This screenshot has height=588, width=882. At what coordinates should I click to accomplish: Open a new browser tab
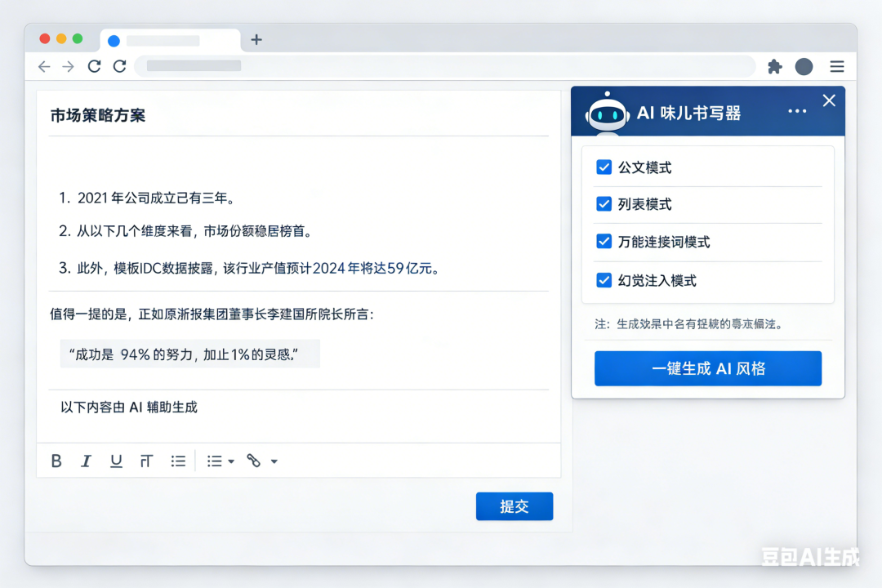click(256, 39)
